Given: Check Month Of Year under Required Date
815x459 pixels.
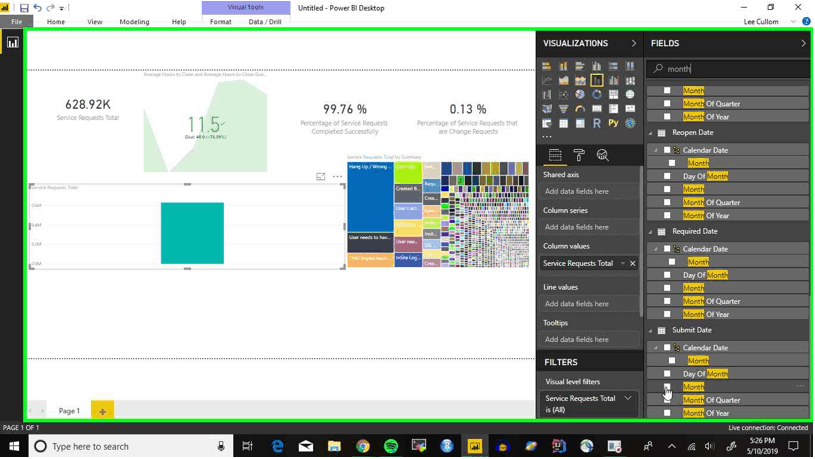Looking at the screenshot, I should click(x=667, y=314).
